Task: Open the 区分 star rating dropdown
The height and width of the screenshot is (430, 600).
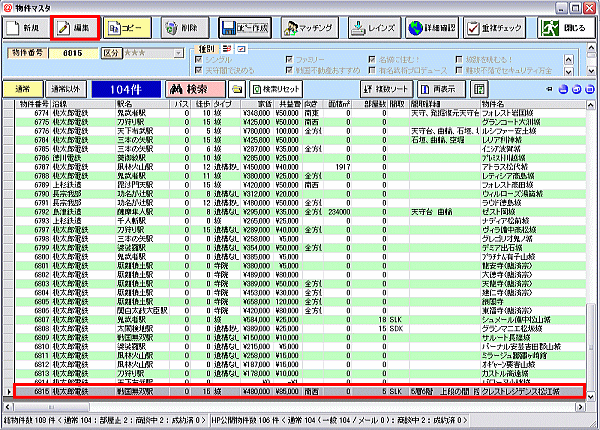Action: (x=178, y=53)
